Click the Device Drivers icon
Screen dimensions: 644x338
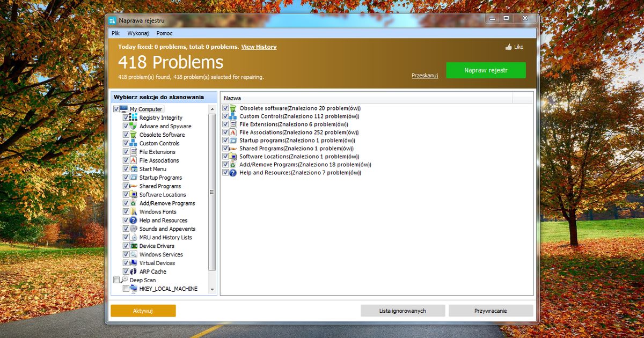(x=134, y=246)
